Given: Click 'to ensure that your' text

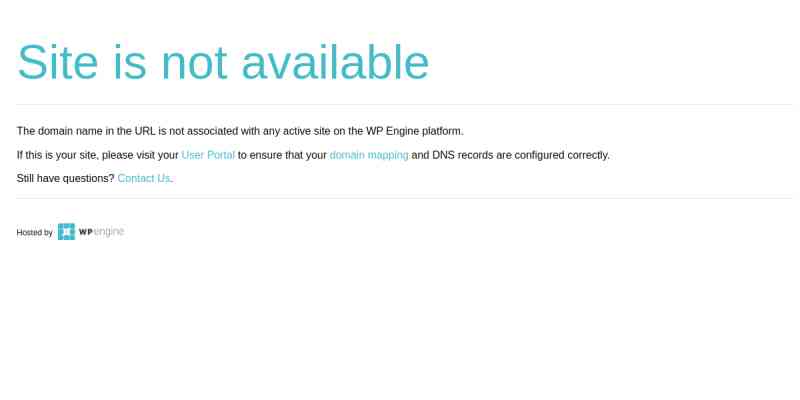Looking at the screenshot, I should pyautogui.click(x=282, y=155).
